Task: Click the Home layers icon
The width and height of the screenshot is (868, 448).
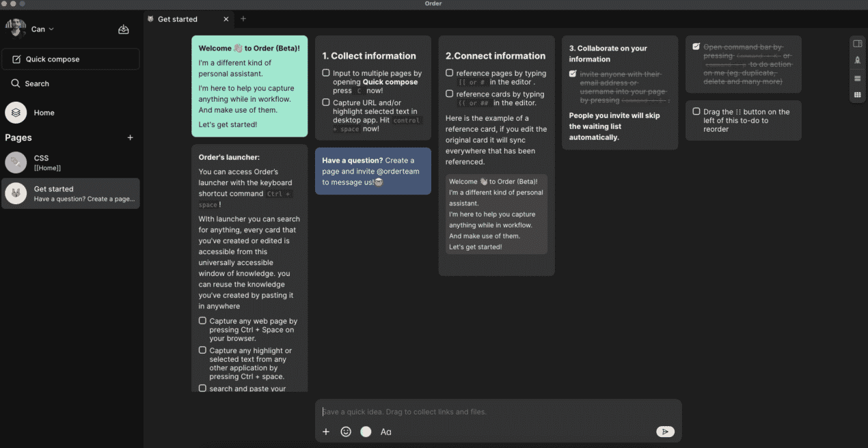Action: (16, 113)
